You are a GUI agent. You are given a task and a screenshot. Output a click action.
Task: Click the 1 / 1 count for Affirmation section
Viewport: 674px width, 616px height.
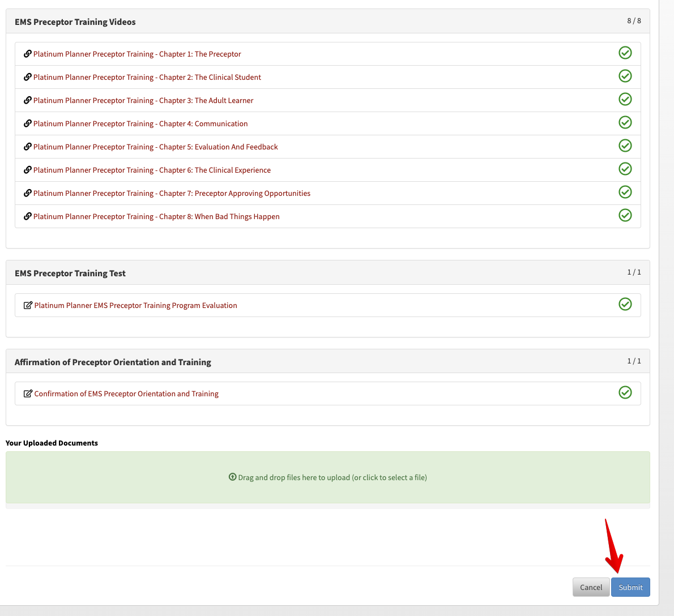pos(634,361)
